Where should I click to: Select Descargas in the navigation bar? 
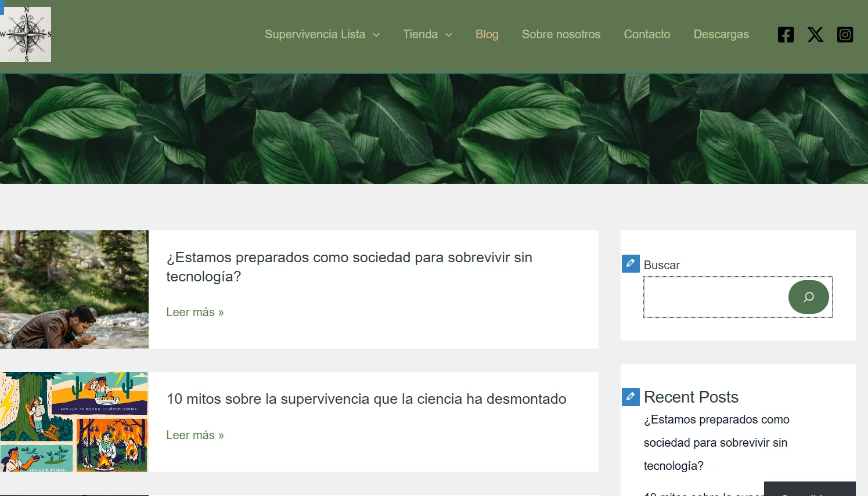coord(721,34)
